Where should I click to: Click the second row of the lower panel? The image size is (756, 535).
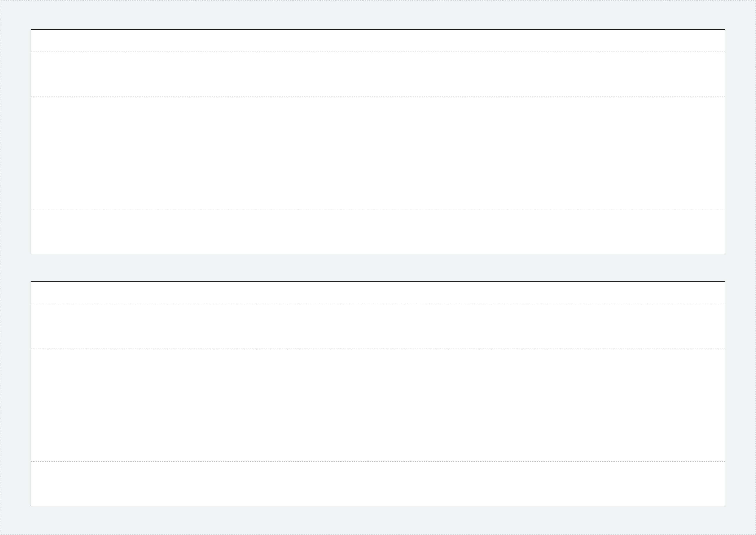[378, 327]
